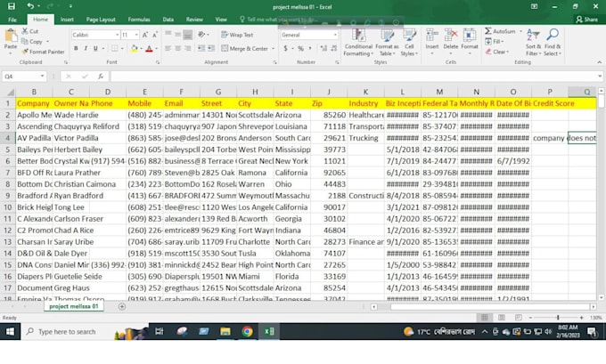This screenshot has height=364, width=606.
Task: Increase decimal places
Action: (323, 49)
